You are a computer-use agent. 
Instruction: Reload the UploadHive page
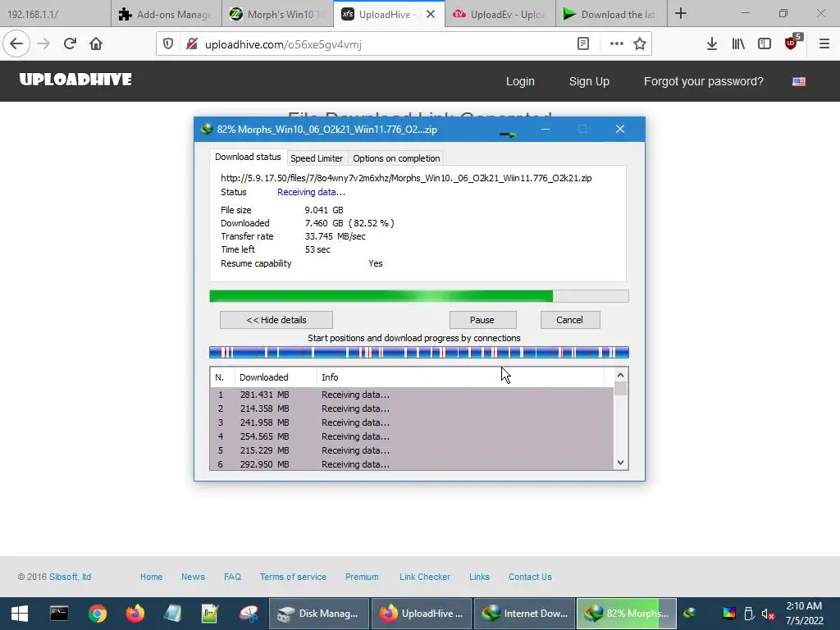click(70, 44)
